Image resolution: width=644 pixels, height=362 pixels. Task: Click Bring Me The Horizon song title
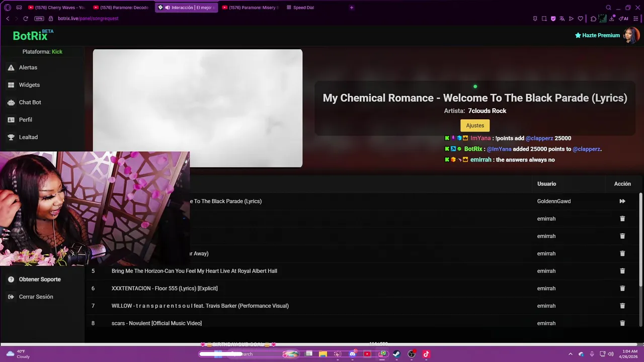(194, 271)
